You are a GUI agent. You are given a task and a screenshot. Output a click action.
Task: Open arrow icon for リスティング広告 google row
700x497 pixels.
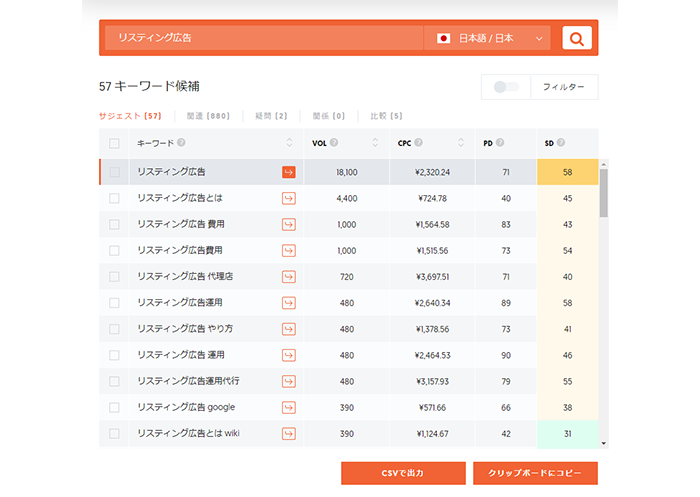point(289,407)
